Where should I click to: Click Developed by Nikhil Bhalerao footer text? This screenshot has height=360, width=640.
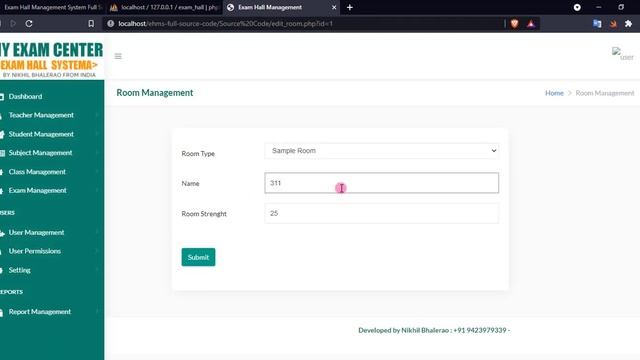(x=434, y=330)
